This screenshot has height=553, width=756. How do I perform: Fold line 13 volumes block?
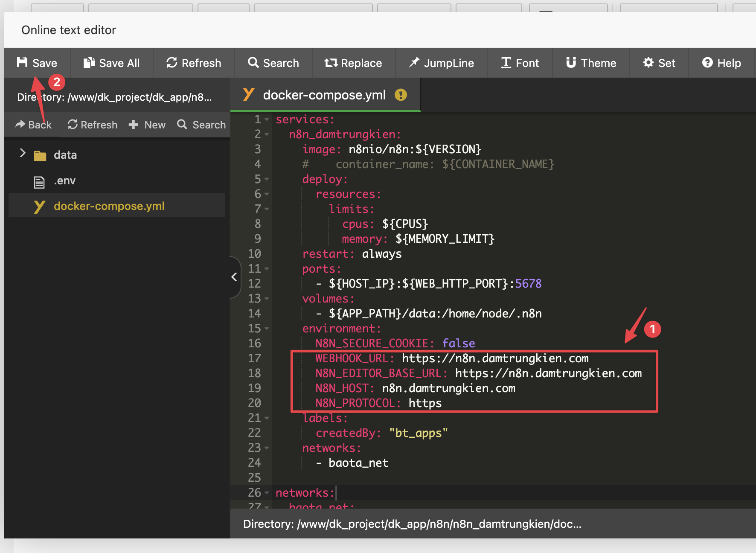pos(267,299)
